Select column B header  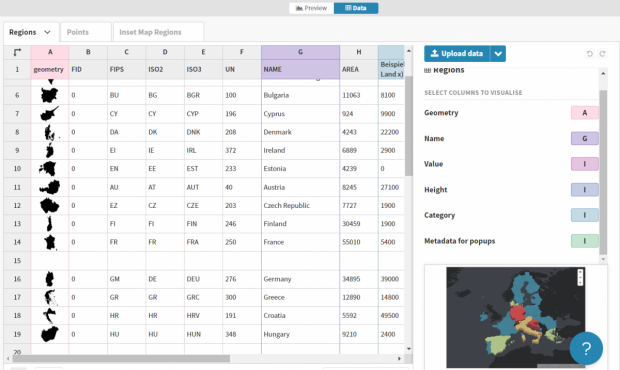tap(88, 52)
